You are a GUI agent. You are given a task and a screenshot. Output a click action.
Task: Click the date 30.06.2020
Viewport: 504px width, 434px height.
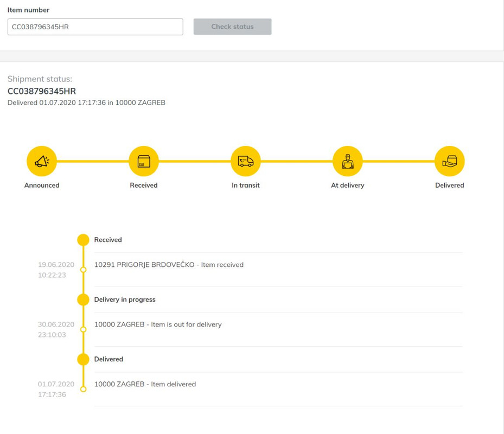pyautogui.click(x=56, y=324)
